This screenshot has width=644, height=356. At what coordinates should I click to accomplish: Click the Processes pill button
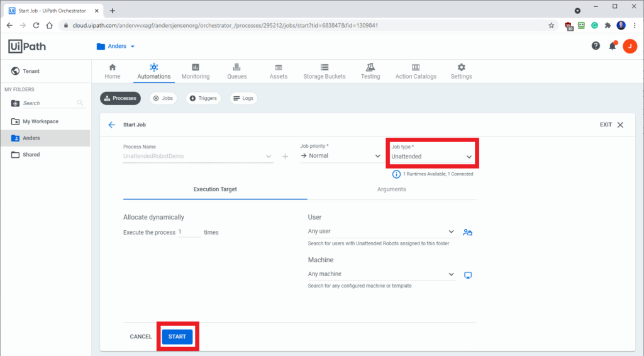coord(120,98)
